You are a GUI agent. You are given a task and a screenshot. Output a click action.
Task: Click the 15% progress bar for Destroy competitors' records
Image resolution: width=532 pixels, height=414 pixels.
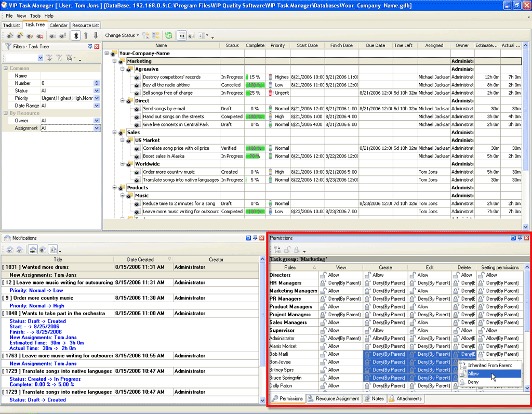coord(255,77)
